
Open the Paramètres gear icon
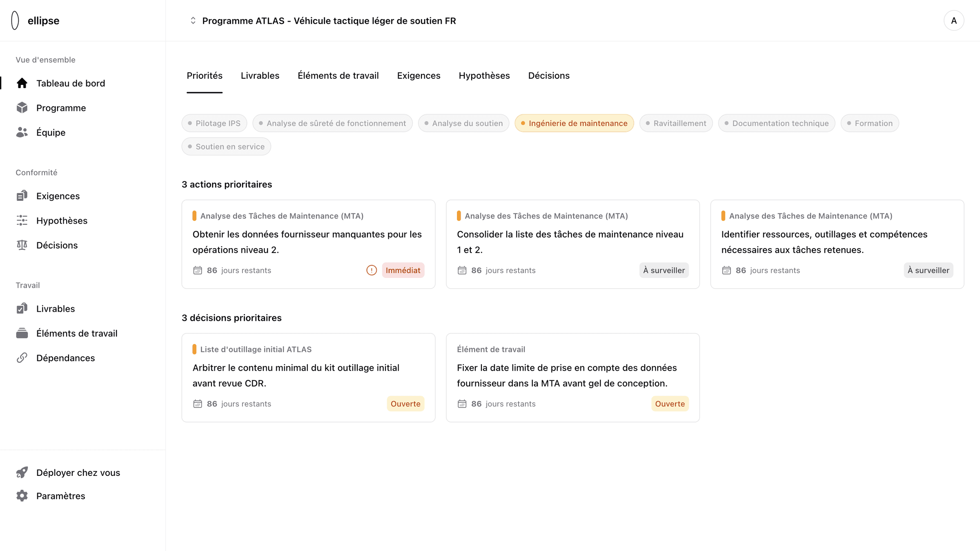point(22,495)
